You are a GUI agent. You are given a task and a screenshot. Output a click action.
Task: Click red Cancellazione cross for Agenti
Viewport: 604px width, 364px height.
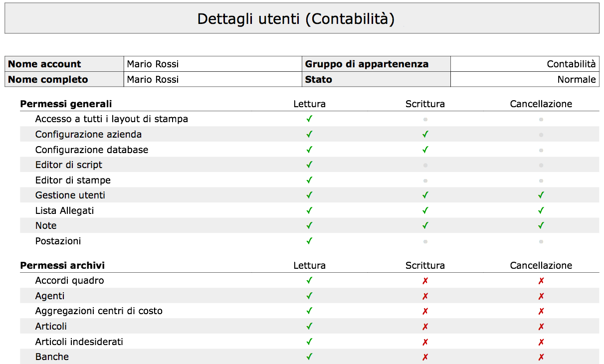(541, 296)
